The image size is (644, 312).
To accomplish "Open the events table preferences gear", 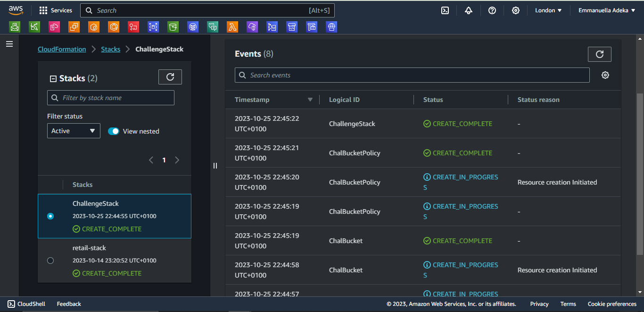I will coord(605,75).
